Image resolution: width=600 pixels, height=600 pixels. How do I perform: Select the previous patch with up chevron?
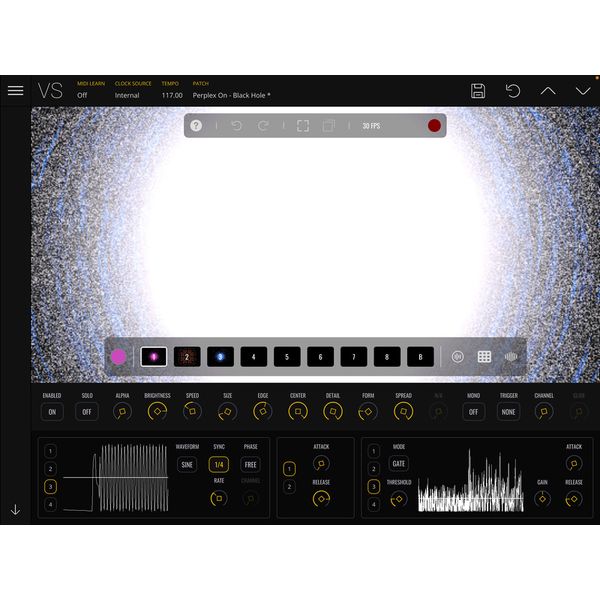(548, 91)
